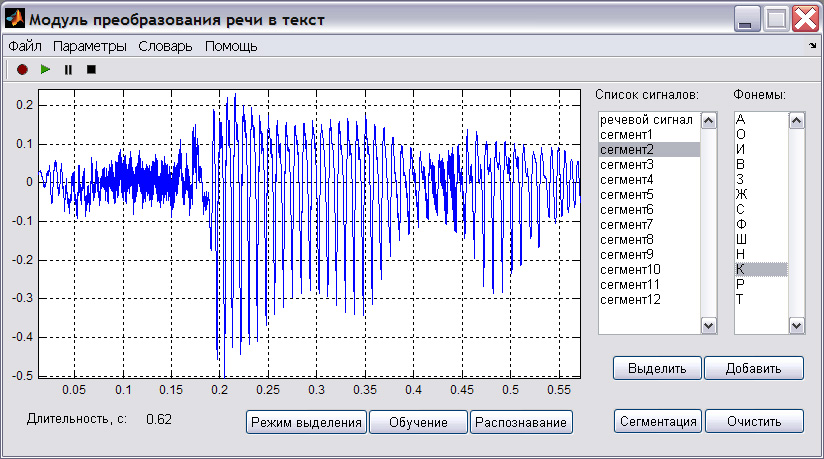
Task: Click down arrow of signals list scrollbar
Action: click(708, 325)
